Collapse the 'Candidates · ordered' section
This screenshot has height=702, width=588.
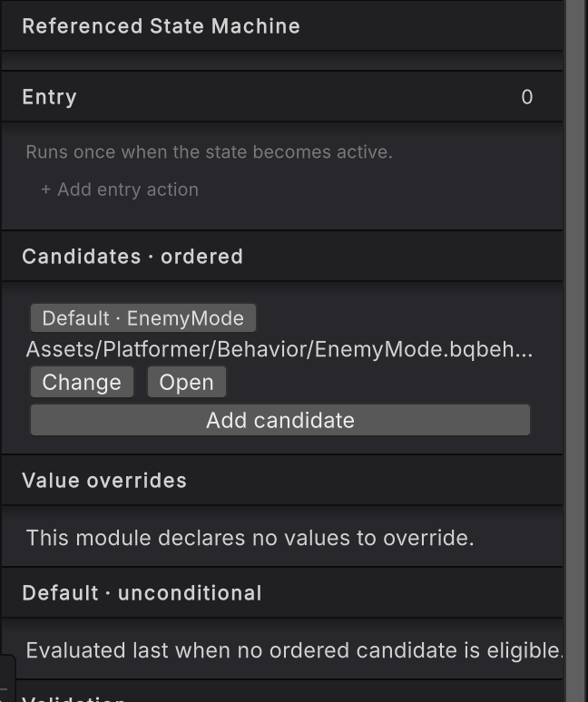coord(282,257)
